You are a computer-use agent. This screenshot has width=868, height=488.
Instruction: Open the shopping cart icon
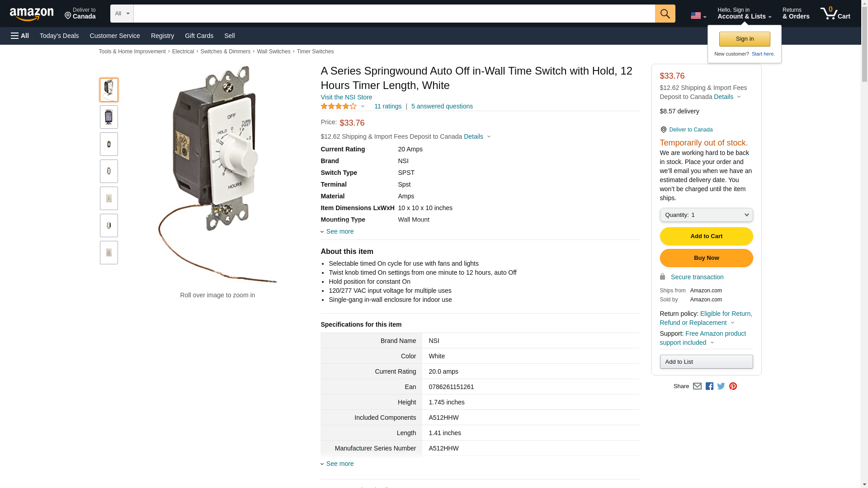(835, 14)
